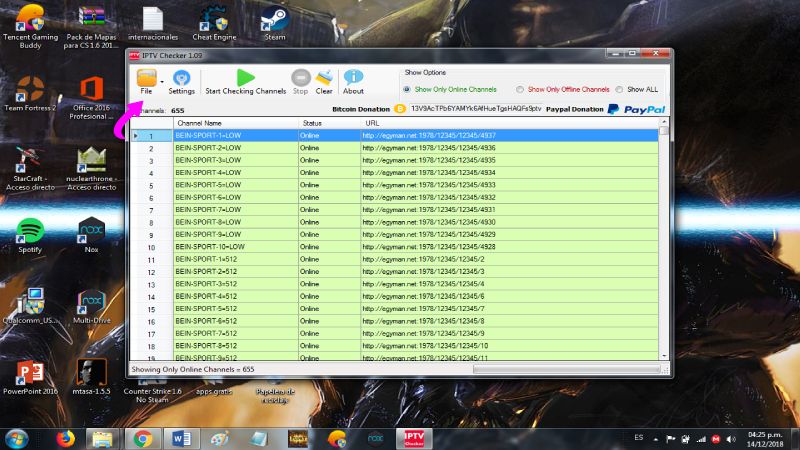Open internacionales file on desktop

(x=153, y=23)
